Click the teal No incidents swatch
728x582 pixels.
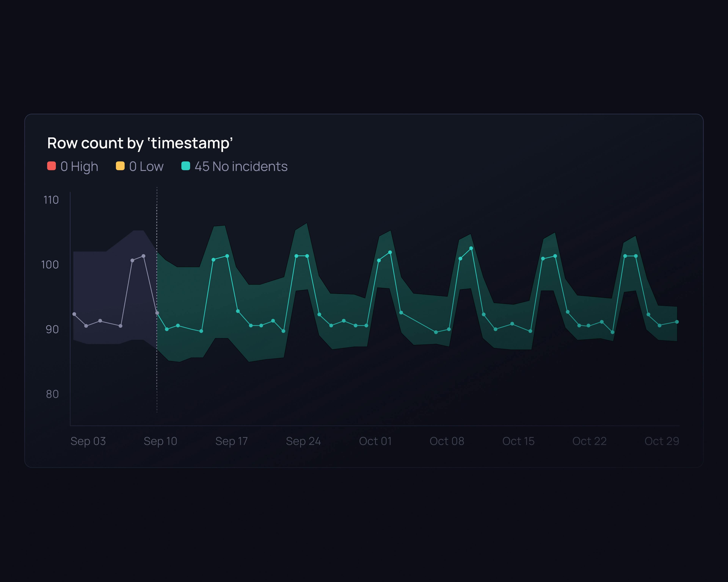(186, 166)
